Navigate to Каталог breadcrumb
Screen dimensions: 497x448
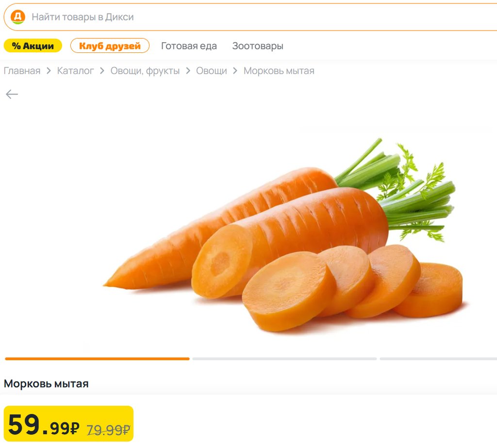pyautogui.click(x=75, y=71)
